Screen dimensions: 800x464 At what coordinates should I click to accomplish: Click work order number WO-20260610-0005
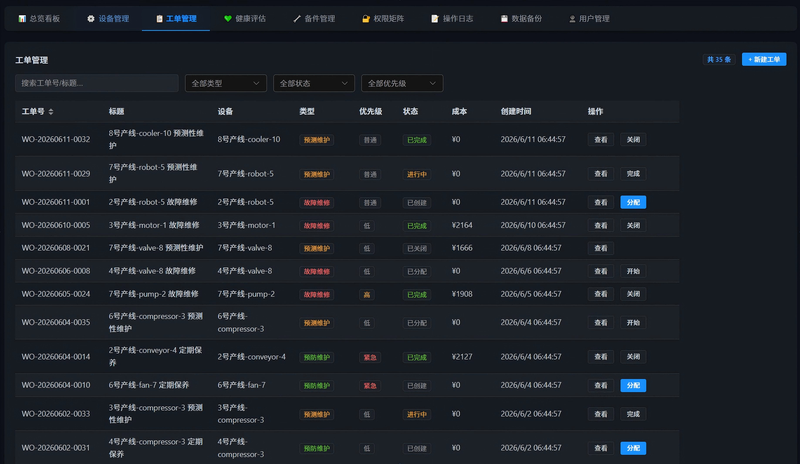[56, 226]
